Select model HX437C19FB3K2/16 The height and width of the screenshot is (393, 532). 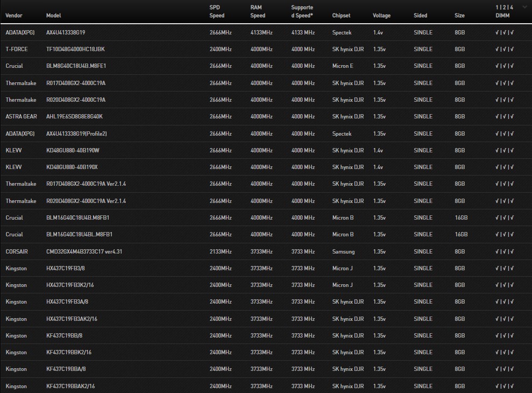pos(70,285)
